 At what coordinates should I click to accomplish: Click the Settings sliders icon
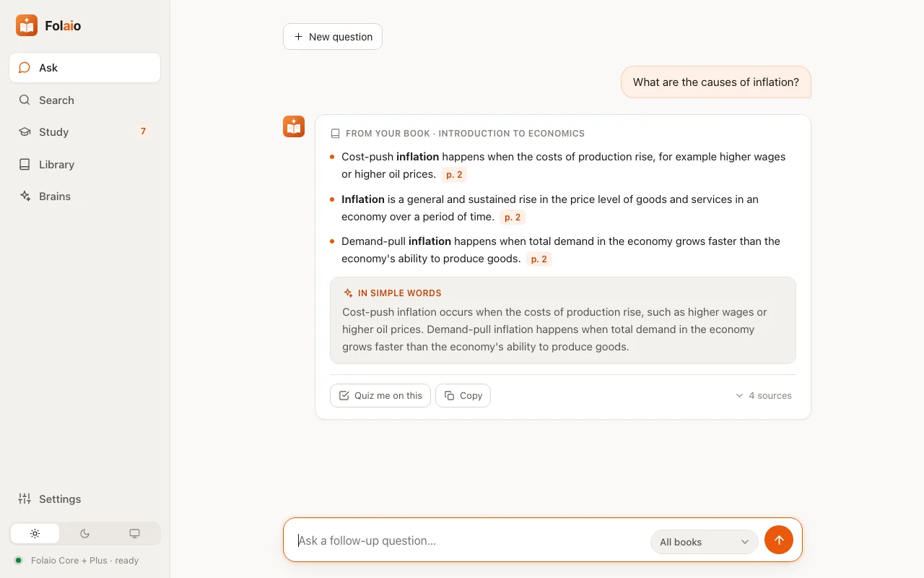tap(25, 499)
